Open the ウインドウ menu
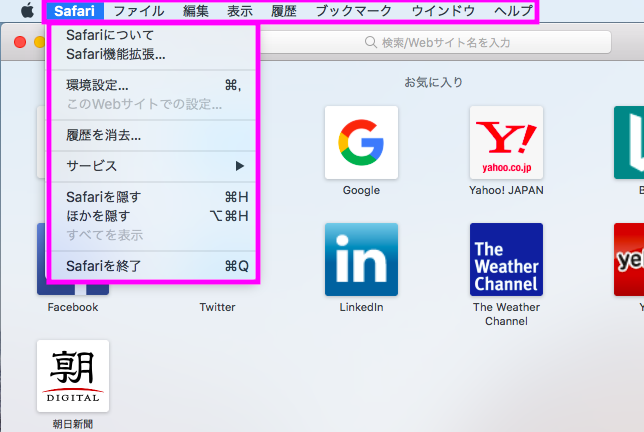 click(444, 11)
